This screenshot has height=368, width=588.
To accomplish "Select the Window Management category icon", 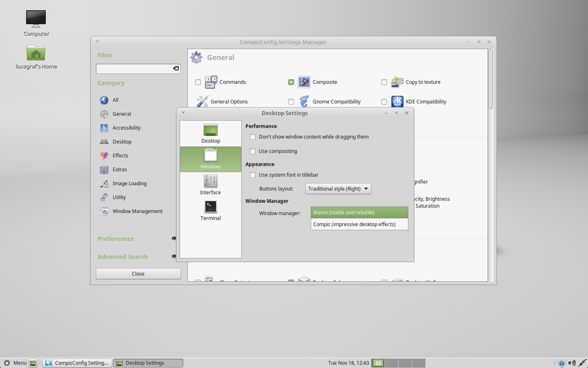I will pyautogui.click(x=104, y=211).
